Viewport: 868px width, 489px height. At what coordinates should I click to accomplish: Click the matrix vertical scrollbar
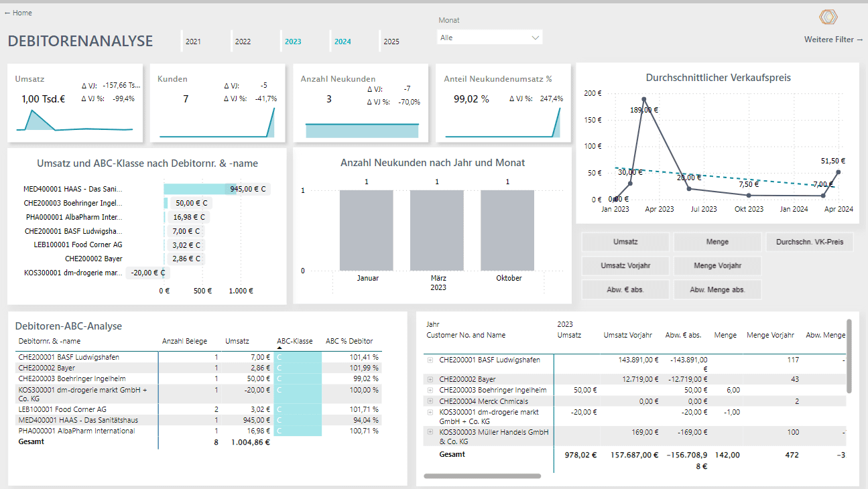pos(849,356)
